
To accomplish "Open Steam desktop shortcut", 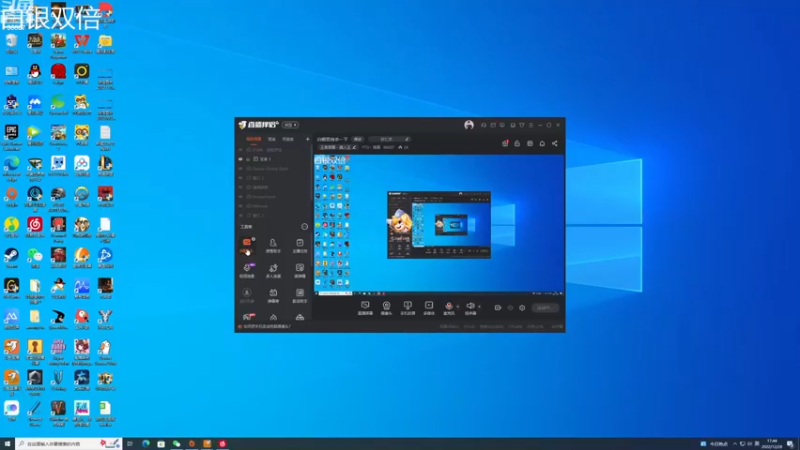I will point(11,258).
